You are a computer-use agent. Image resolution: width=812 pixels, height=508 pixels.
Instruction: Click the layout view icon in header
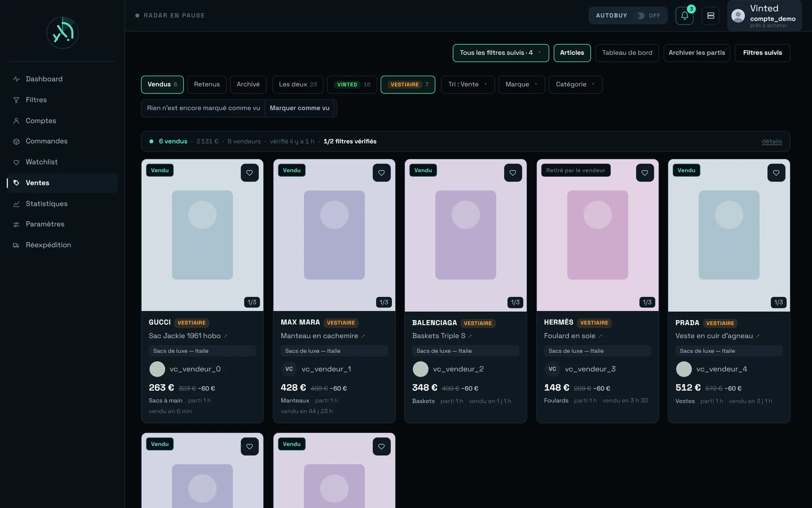(x=710, y=16)
